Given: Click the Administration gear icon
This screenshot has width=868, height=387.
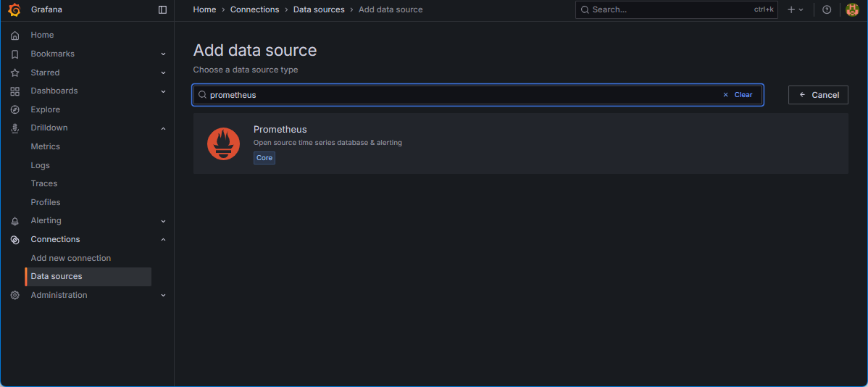Looking at the screenshot, I should [x=14, y=295].
